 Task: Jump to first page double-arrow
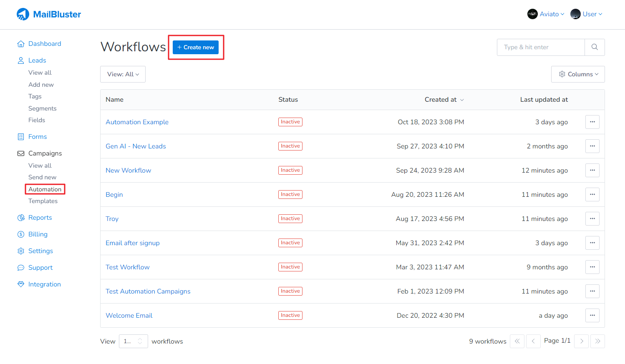click(x=517, y=341)
